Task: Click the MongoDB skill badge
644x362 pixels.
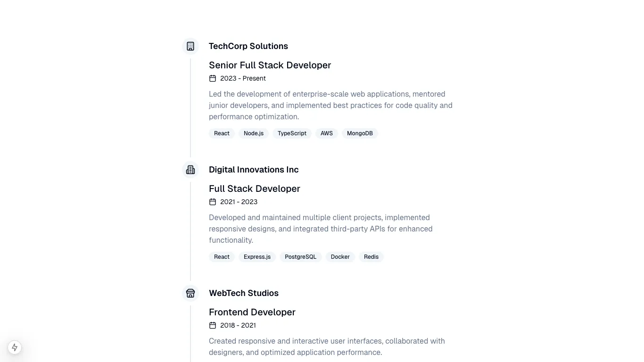Action: (360, 133)
